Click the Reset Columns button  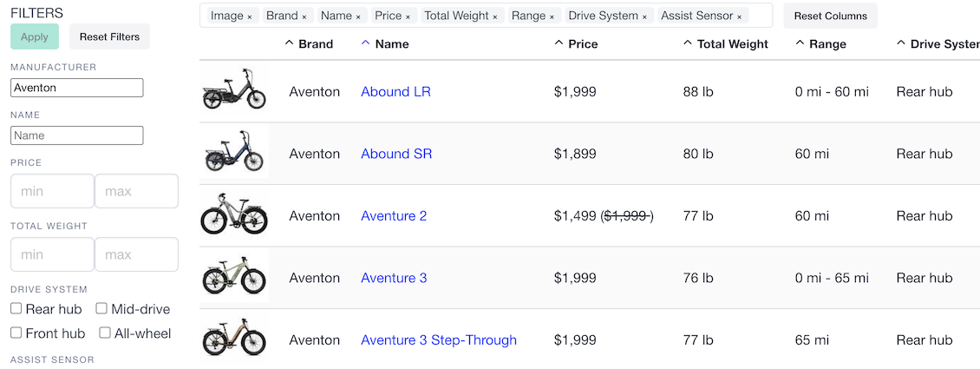pos(831,16)
